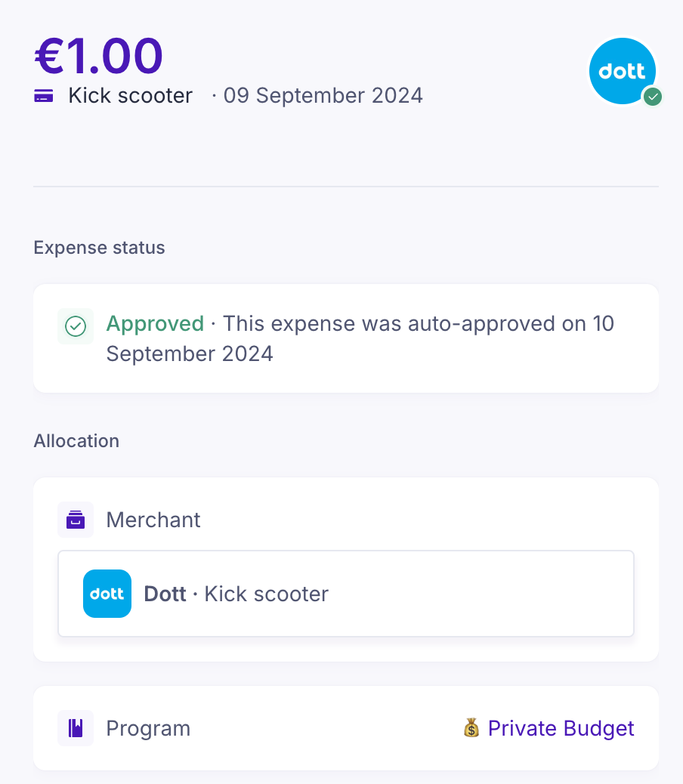Viewport: 683px width, 784px height.
Task: Select Kick scooter text inside the Merchant field
Action: pyautogui.click(x=267, y=594)
